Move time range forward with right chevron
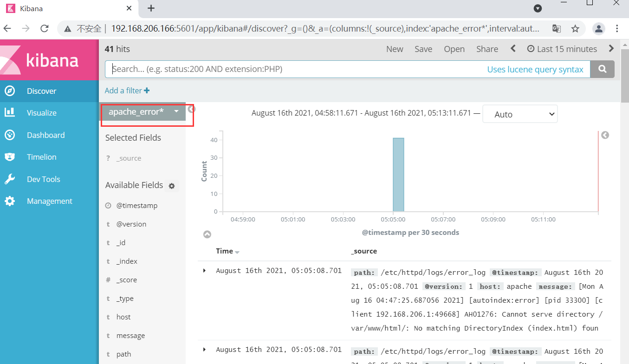The height and width of the screenshot is (364, 629). 611,48
